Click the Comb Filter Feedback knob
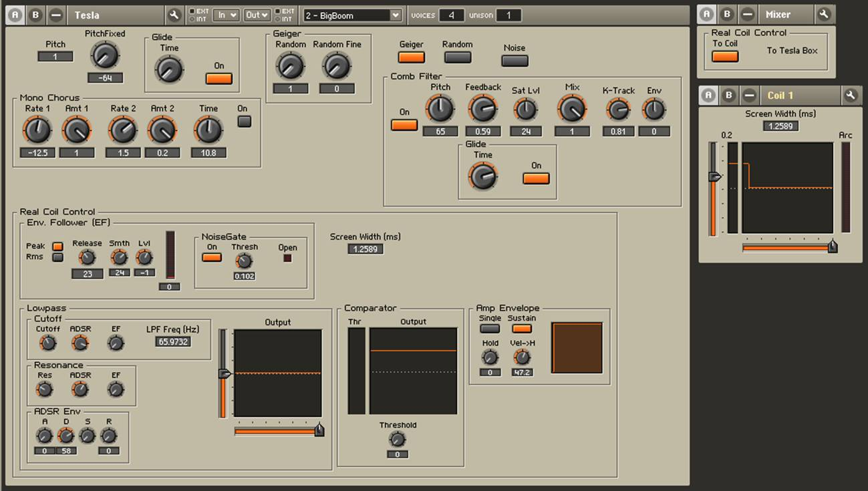The image size is (868, 491). (x=482, y=109)
